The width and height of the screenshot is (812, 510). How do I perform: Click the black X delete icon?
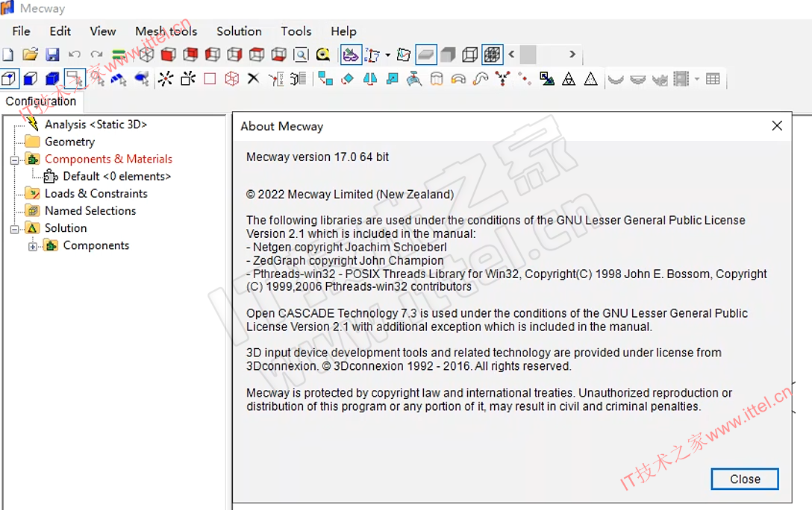pos(253,78)
